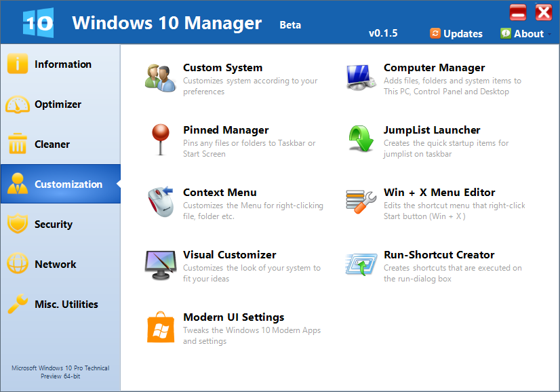
Task: Launch Win + X Menu Editor title
Action: coord(439,192)
